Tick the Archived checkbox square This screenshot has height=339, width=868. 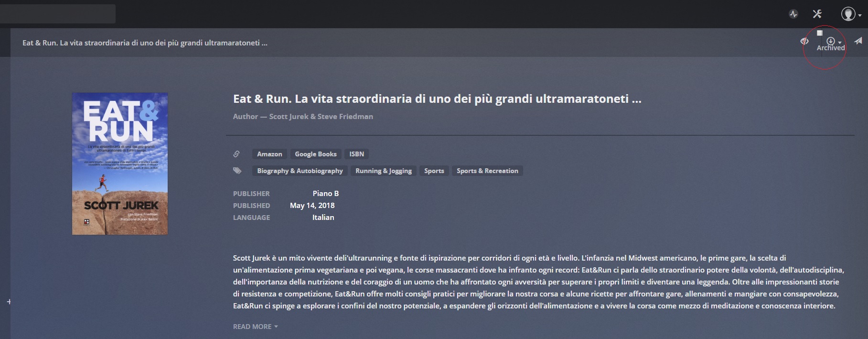pyautogui.click(x=820, y=33)
